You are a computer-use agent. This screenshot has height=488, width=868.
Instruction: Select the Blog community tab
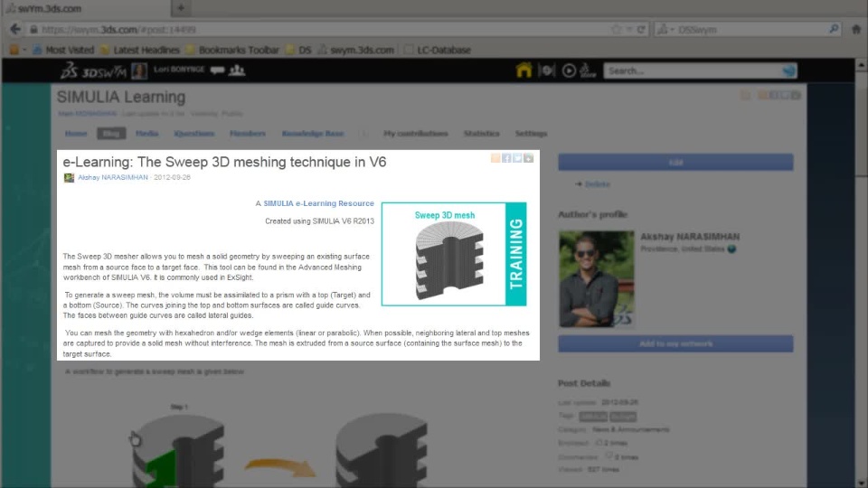pos(111,134)
